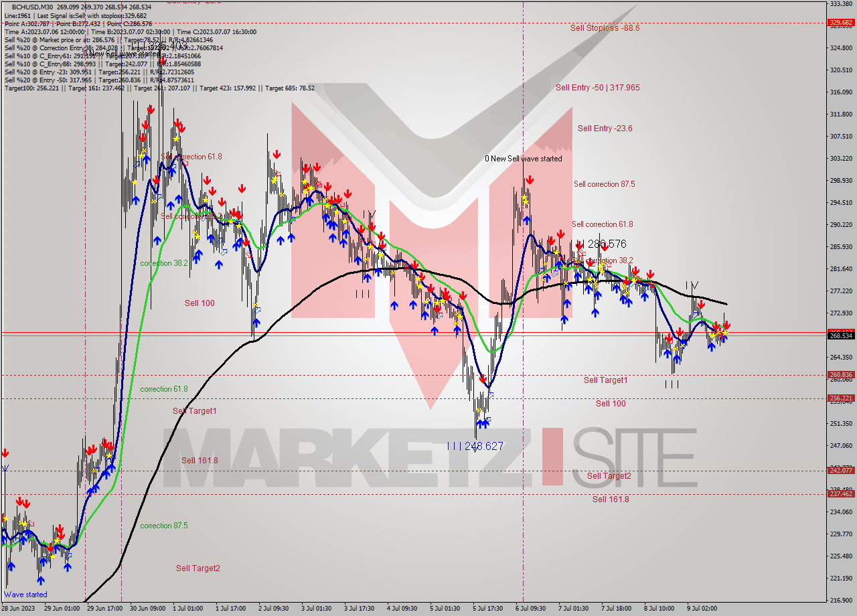857x616 pixels.
Task: Click the 'I I I 248.627' wave label
Action: point(475,445)
